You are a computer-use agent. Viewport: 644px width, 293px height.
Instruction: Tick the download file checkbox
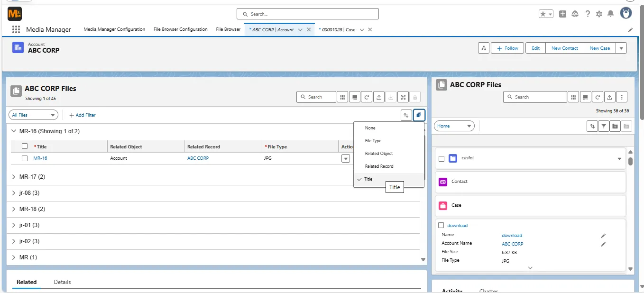pyautogui.click(x=442, y=226)
